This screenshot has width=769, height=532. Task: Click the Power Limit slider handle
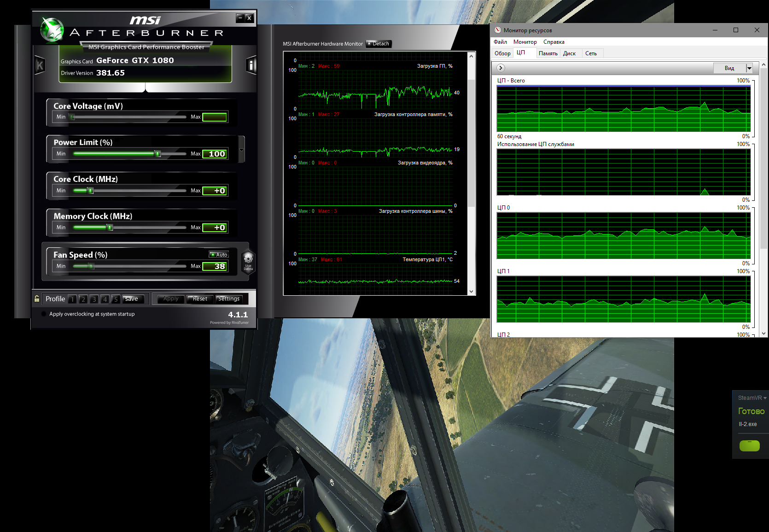157,154
